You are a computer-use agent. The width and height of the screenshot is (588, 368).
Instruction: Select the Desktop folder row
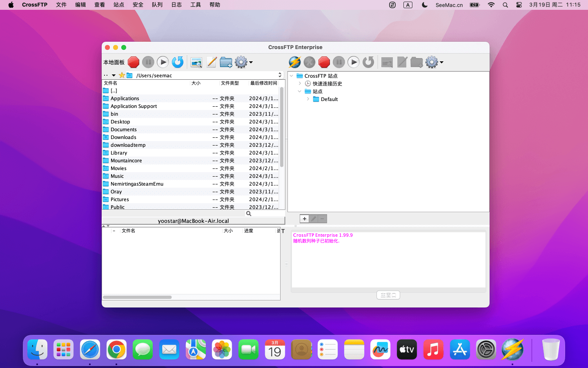[x=191, y=122]
